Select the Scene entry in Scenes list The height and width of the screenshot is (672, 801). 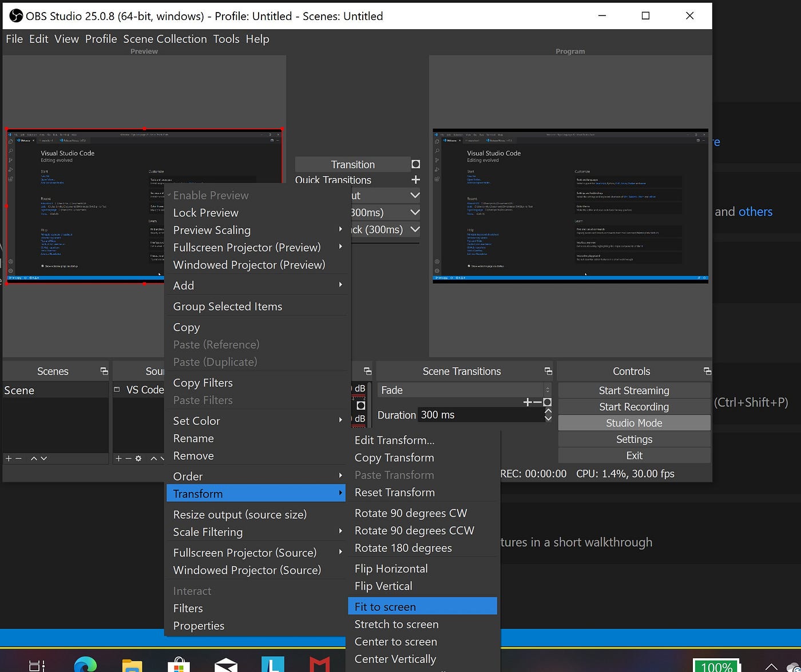pyautogui.click(x=55, y=390)
